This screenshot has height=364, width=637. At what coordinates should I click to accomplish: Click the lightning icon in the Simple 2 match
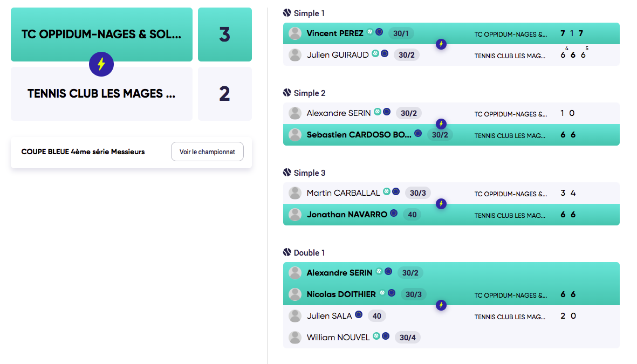pyautogui.click(x=441, y=124)
